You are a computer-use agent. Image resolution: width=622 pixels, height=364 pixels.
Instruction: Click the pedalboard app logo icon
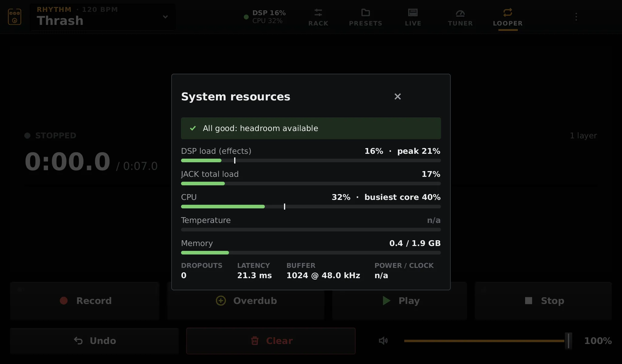14,17
